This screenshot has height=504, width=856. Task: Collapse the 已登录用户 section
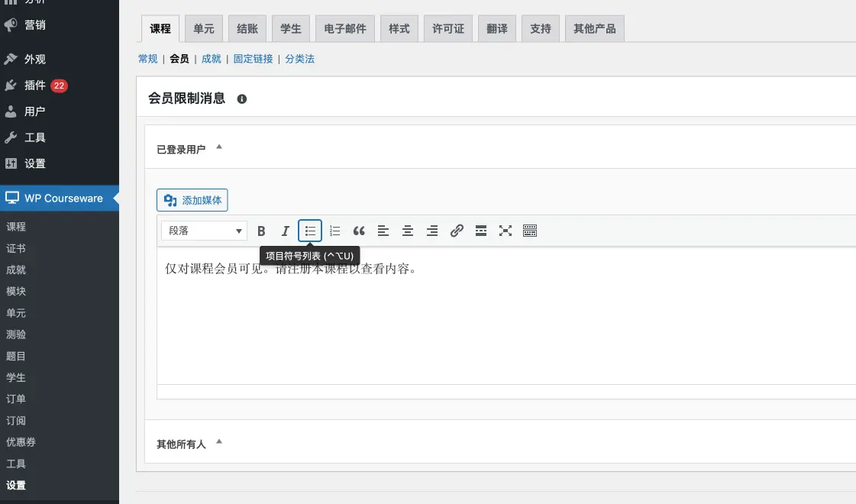point(219,147)
